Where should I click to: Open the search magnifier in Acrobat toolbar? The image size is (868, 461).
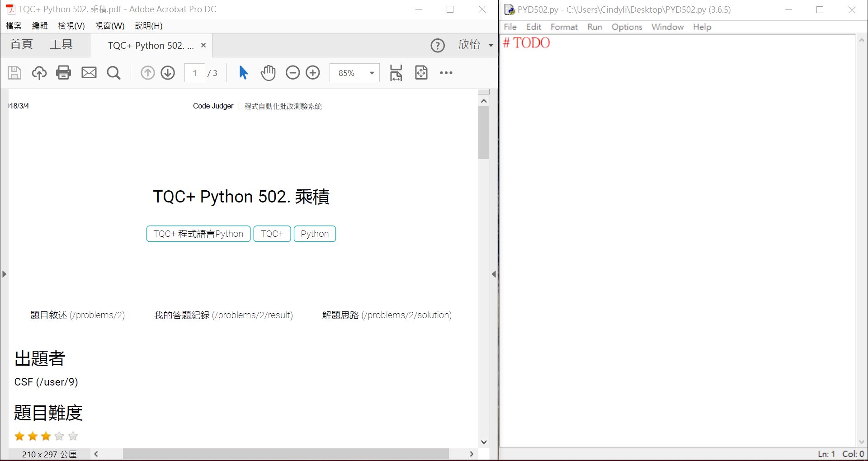[113, 73]
